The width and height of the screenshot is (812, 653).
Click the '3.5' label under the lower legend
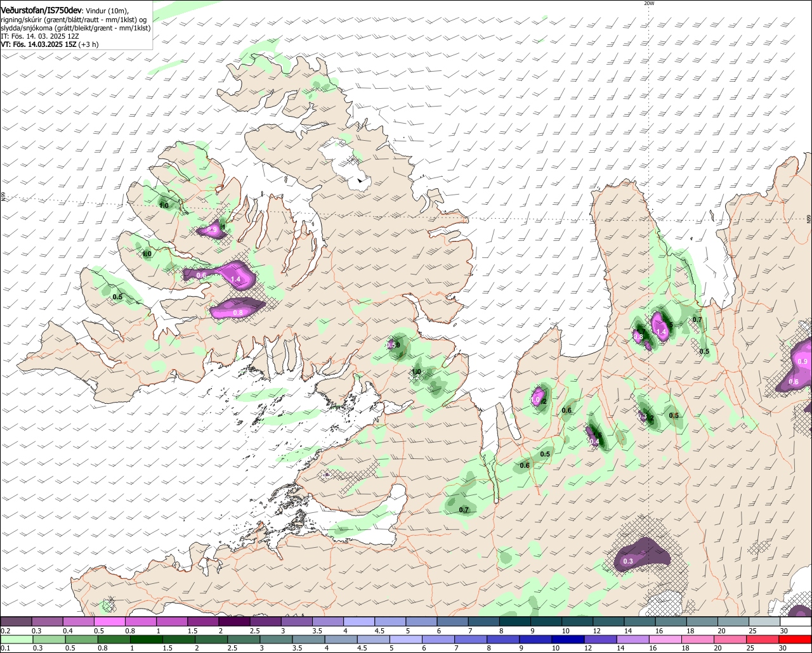point(297,649)
